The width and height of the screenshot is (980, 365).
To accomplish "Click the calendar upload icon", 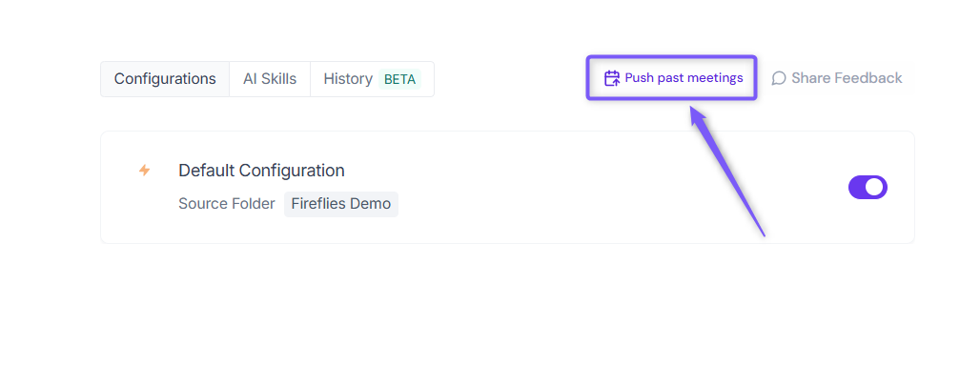I will click(612, 78).
